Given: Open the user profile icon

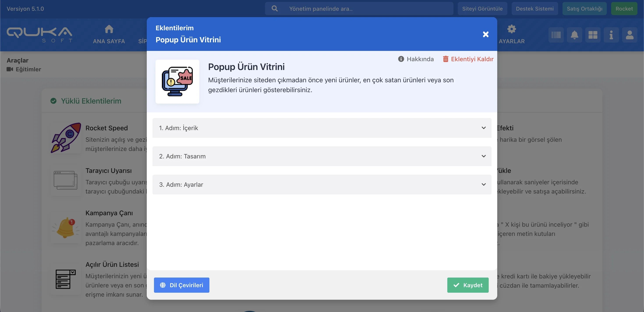Looking at the screenshot, I should (629, 35).
